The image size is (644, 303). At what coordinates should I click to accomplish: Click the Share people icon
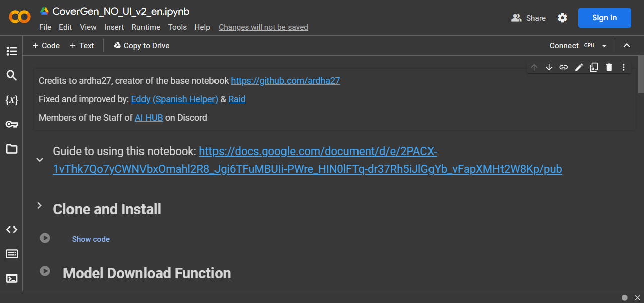pos(516,18)
